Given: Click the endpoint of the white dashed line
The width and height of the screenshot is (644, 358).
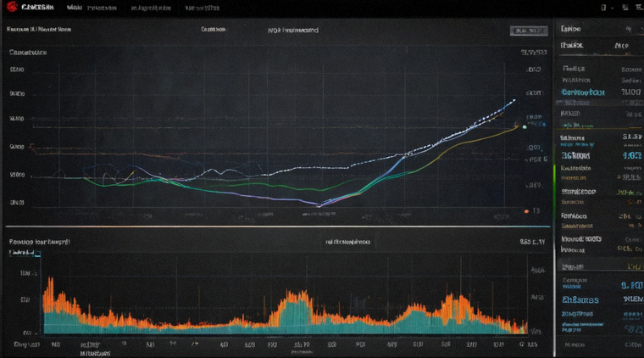Looking at the screenshot, I should click(x=514, y=100).
